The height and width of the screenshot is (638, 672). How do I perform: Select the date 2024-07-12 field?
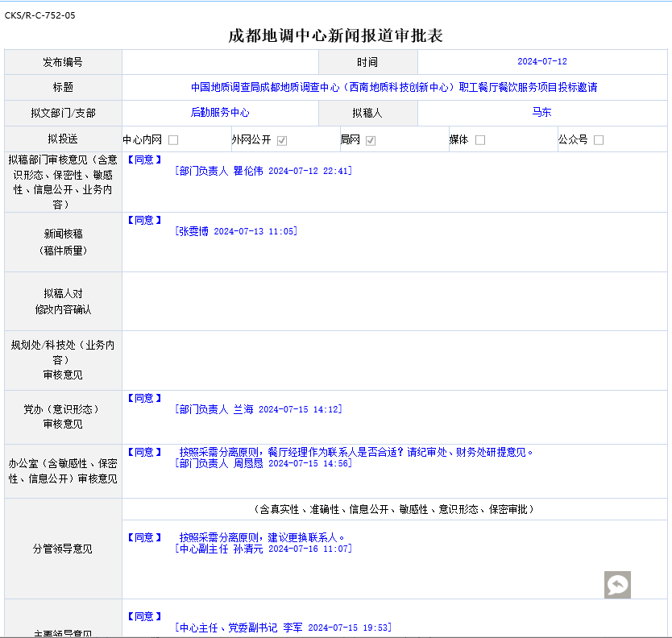[x=542, y=62]
